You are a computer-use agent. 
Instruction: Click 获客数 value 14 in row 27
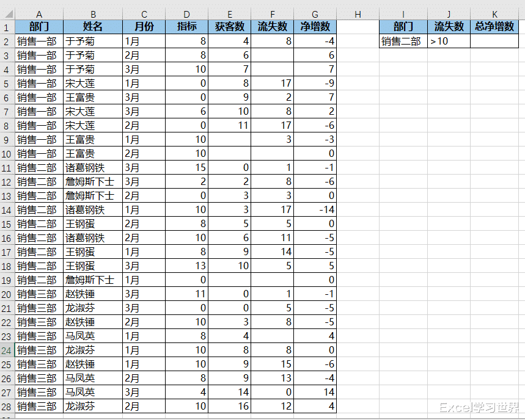click(x=230, y=393)
